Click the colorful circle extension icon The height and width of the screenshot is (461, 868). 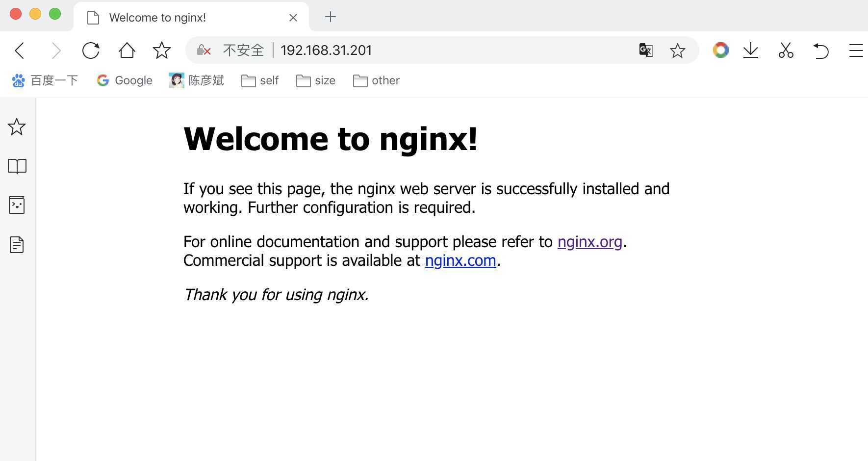[x=720, y=50]
